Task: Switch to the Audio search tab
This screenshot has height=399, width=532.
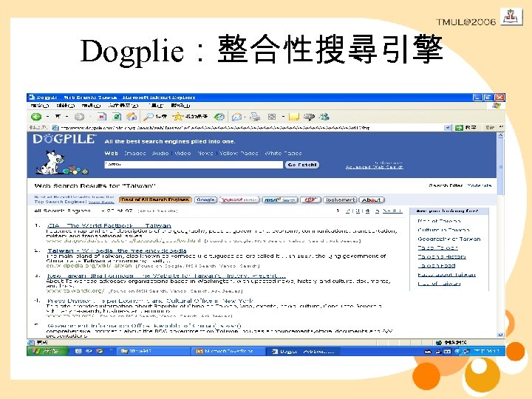Action: coord(160,154)
